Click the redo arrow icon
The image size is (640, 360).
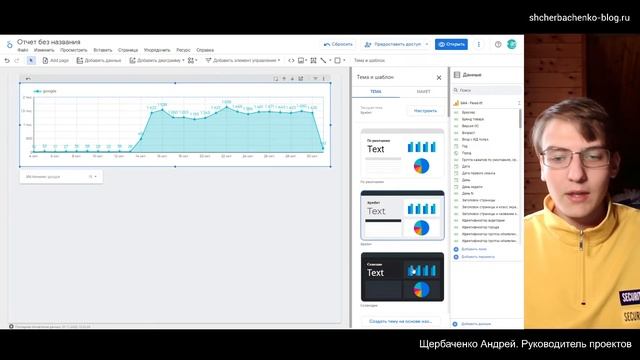click(17, 60)
